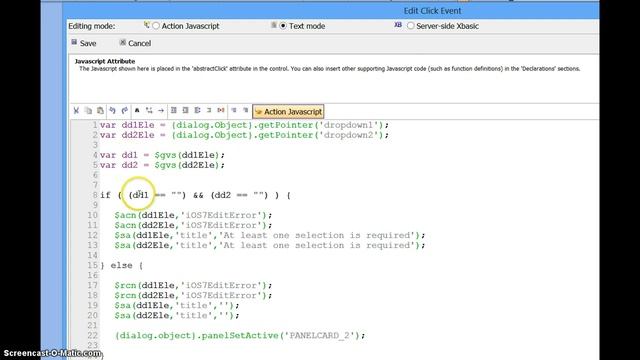
Task: Save the click event code
Action: click(84, 43)
